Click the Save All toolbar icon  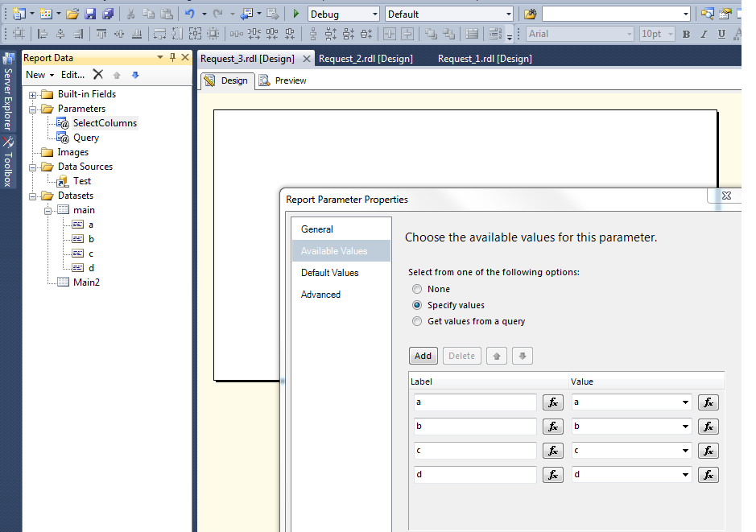(109, 14)
